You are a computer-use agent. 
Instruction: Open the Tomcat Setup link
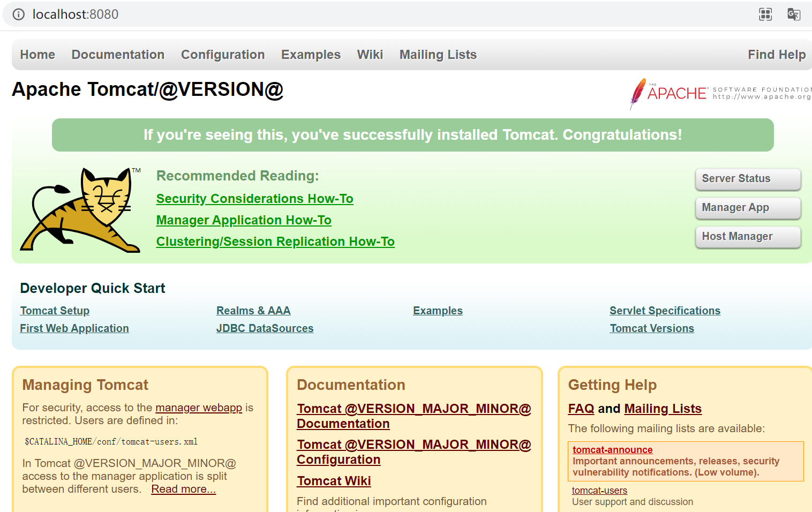(55, 311)
